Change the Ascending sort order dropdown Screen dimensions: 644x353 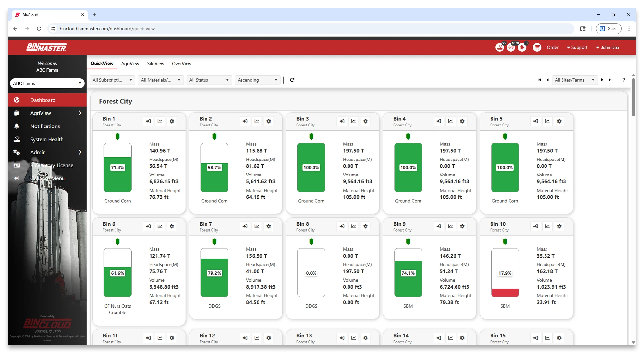[258, 80]
